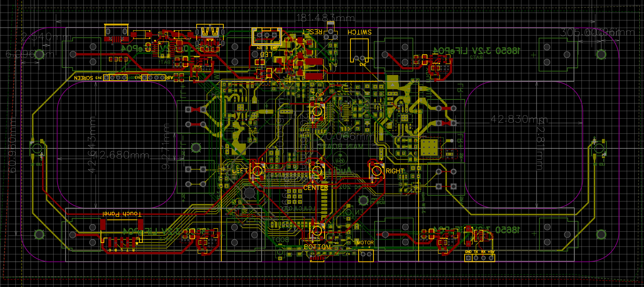644x287 pixels.
Task: Select the BAT2 designator text
Action: click(476, 57)
